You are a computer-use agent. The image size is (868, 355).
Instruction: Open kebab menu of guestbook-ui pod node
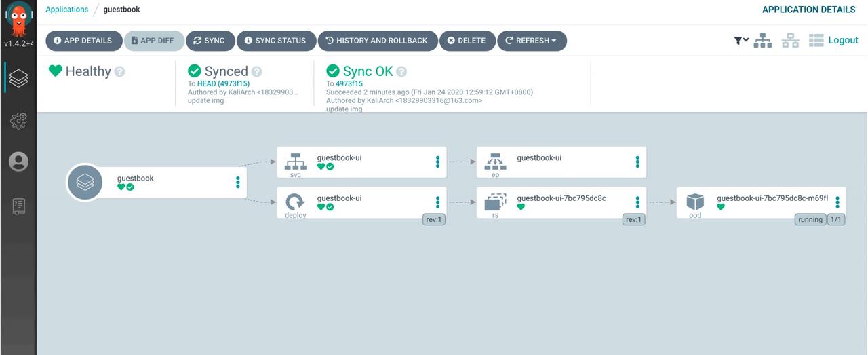coord(837,202)
